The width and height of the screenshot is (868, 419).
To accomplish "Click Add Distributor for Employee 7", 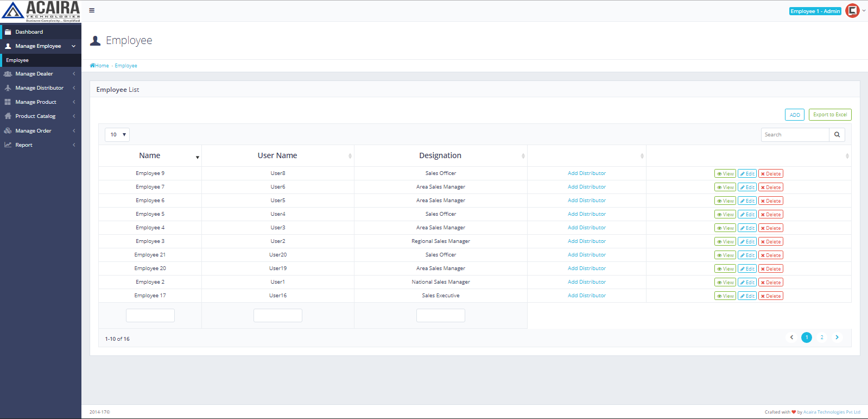I will (586, 187).
